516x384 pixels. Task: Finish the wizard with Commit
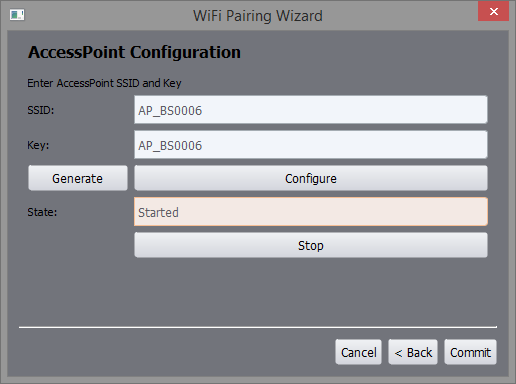(x=470, y=352)
